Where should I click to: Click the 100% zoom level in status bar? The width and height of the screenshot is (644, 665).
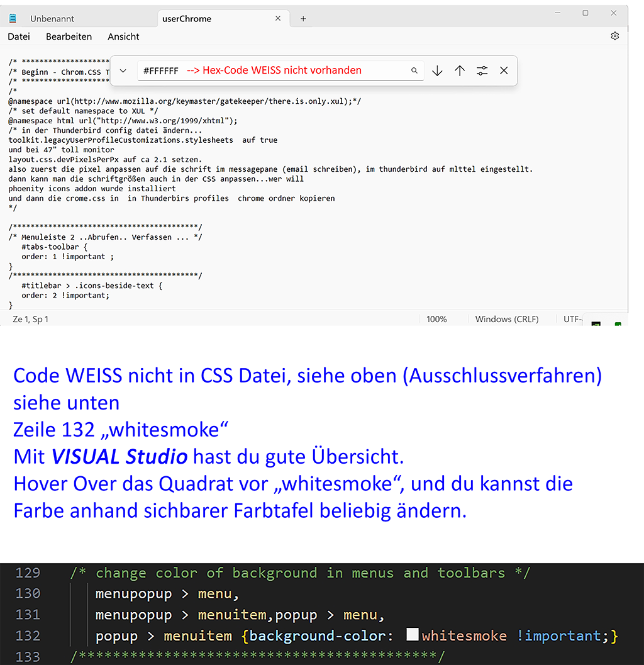tap(436, 319)
